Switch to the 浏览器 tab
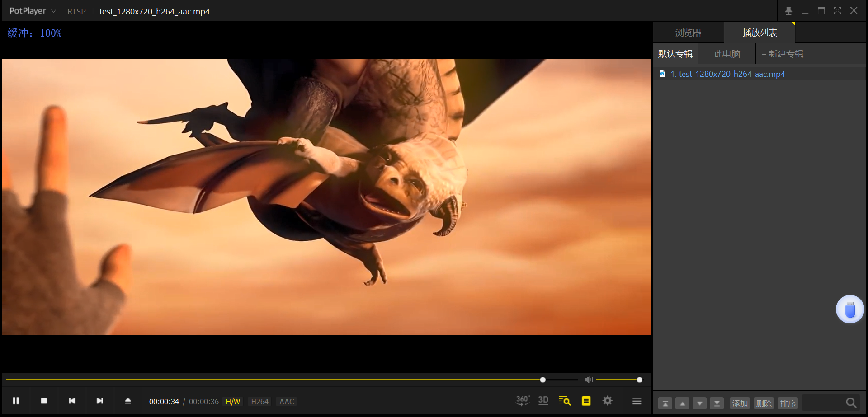Screen dimensions: 868x417 click(x=688, y=33)
